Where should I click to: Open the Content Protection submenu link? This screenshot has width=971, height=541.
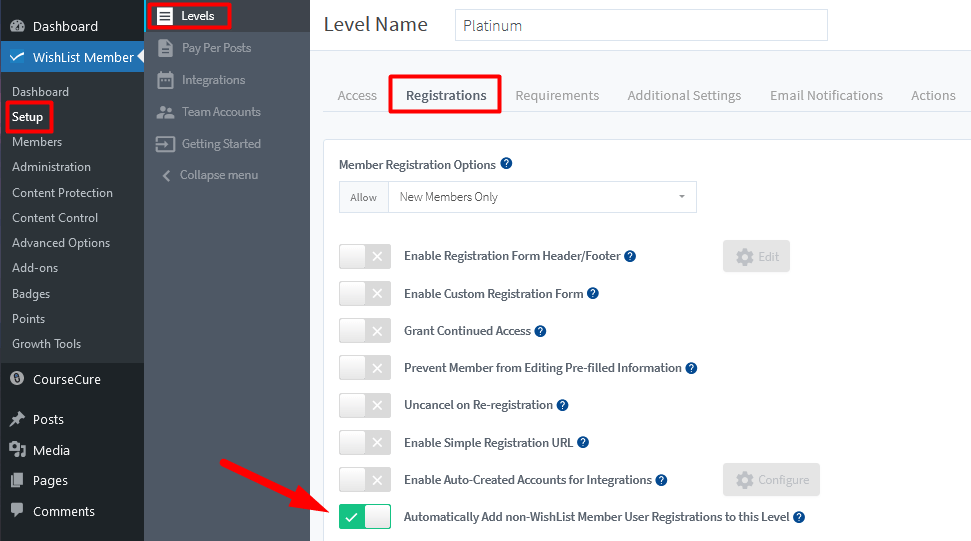click(x=63, y=193)
